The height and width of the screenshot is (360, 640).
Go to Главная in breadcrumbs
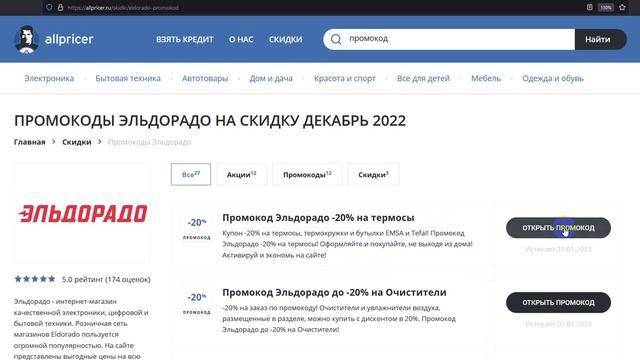tap(29, 142)
